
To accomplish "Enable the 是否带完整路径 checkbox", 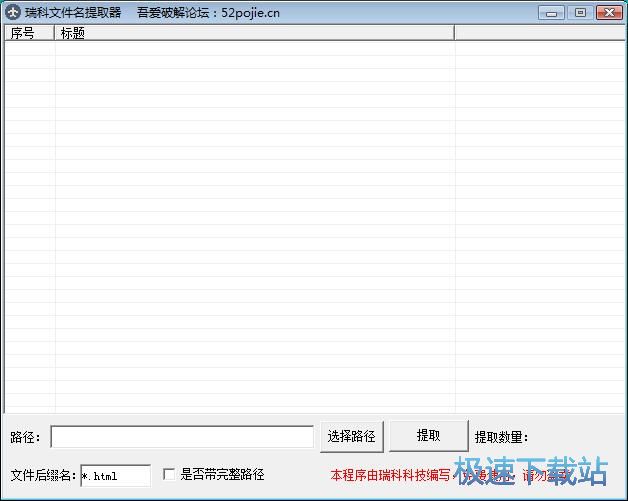I will [169, 475].
